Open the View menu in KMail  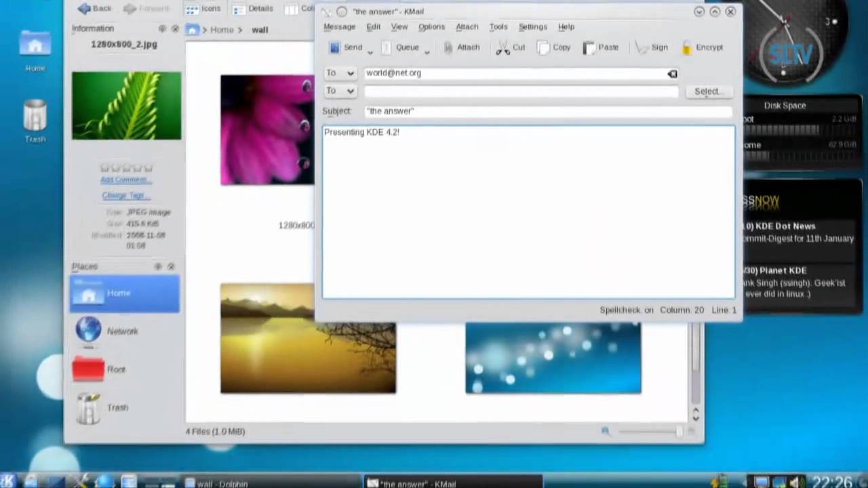(399, 26)
